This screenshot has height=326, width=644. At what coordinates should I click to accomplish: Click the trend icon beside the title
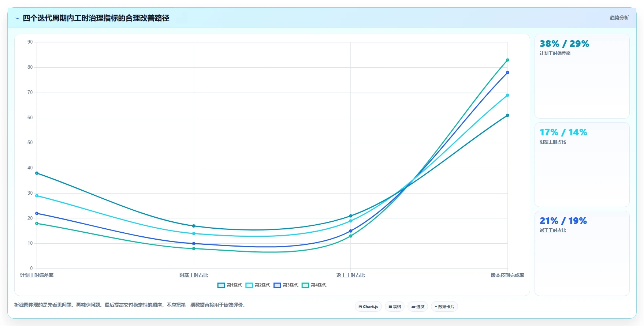tap(17, 18)
